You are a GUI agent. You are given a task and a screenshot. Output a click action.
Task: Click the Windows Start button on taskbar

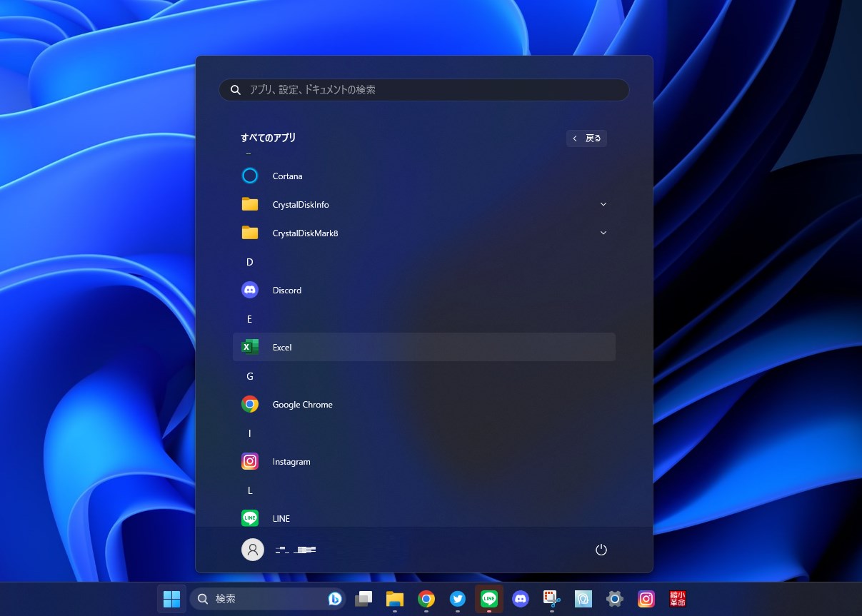(x=172, y=599)
